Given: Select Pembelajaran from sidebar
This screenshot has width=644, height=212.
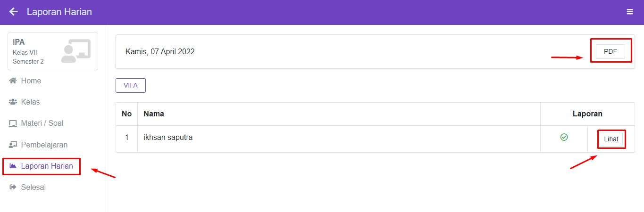Looking at the screenshot, I should click(44, 145).
